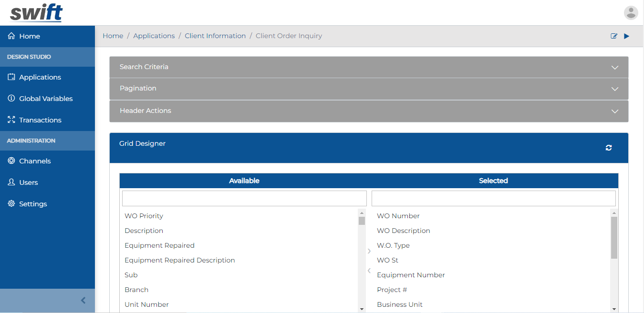Click the Available list filter field

(244, 199)
